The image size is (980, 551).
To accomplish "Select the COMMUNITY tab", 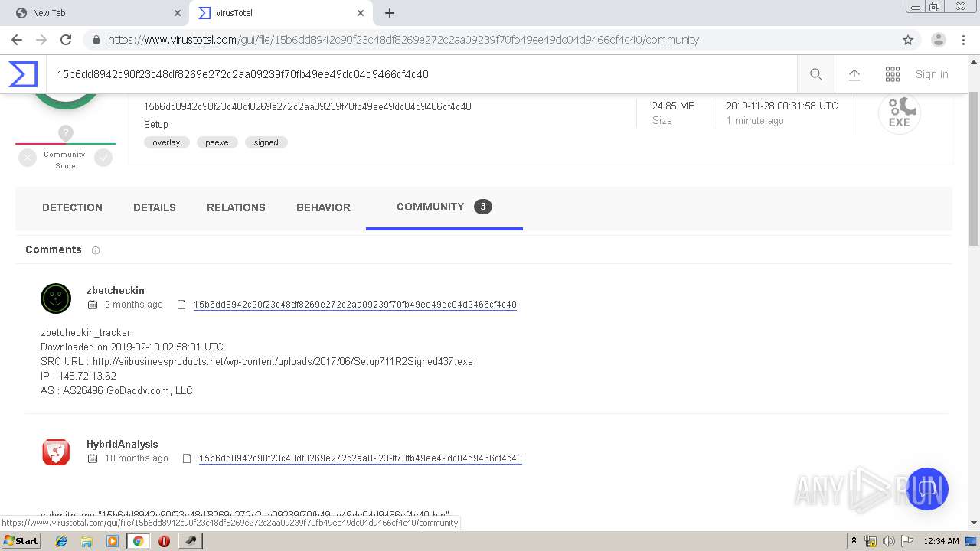I will click(444, 207).
